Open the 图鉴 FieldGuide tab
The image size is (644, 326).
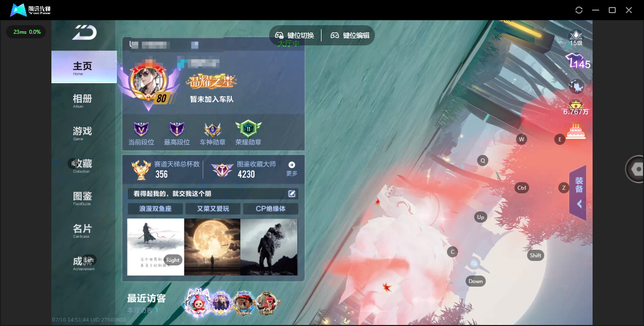(83, 197)
